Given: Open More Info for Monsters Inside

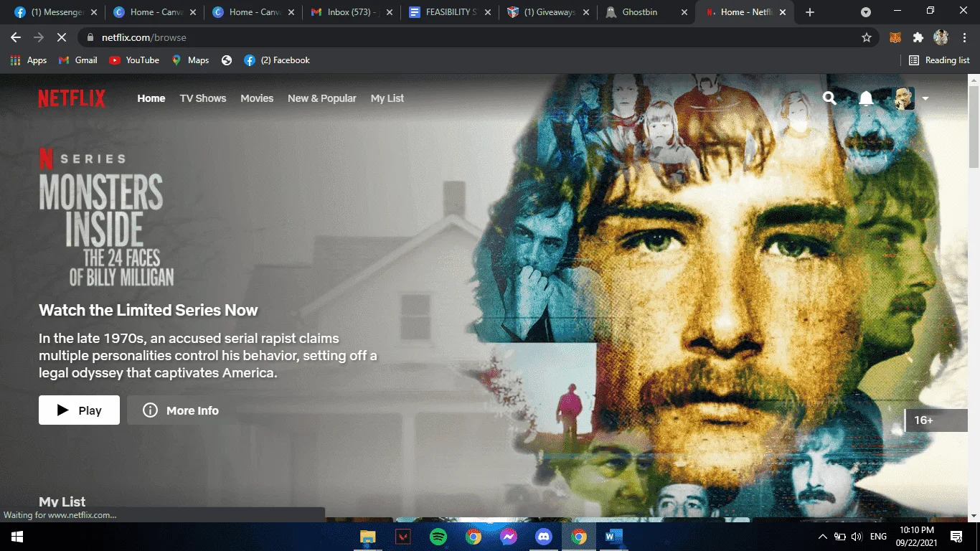Looking at the screenshot, I should (x=180, y=410).
